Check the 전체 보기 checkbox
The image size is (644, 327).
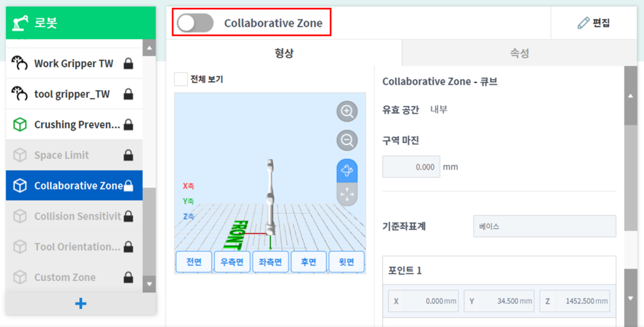[181, 79]
